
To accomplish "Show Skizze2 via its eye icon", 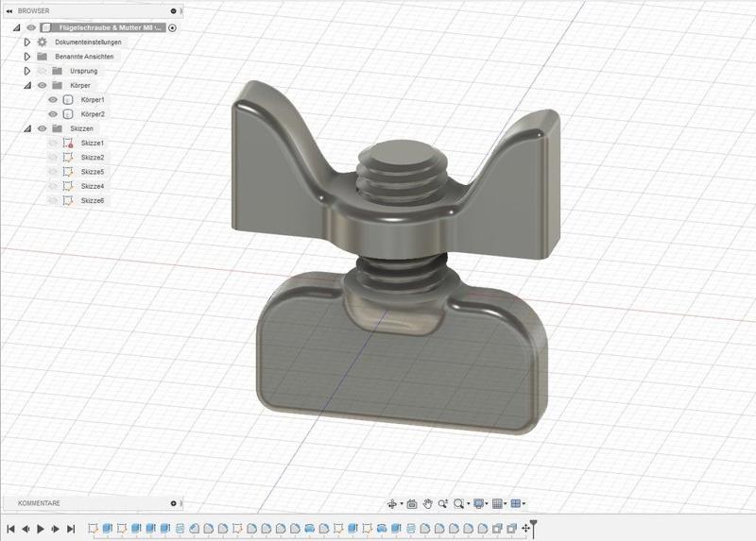I will point(53,158).
